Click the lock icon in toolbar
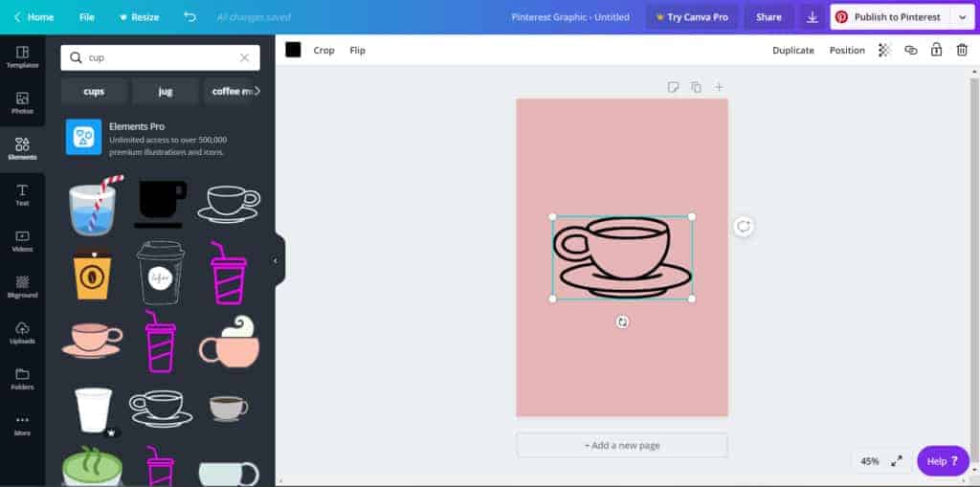The image size is (980, 487). click(936, 50)
